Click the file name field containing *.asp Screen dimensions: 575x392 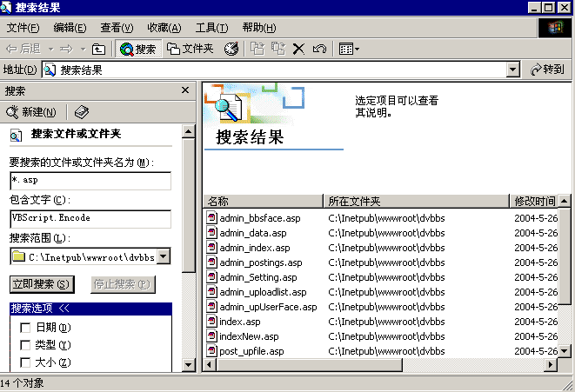(x=90, y=181)
